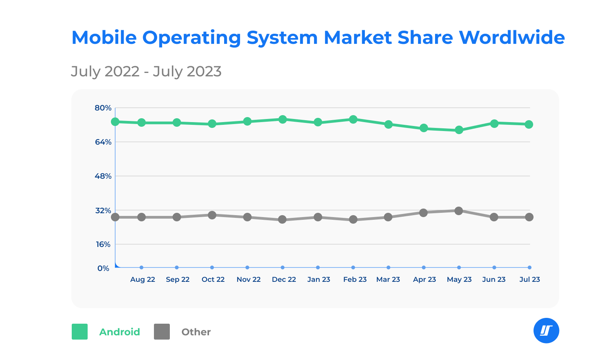Image resolution: width=601 pixels, height=364 pixels.
Task: Select the green Android data point for Dec 22
Action: pos(283,119)
